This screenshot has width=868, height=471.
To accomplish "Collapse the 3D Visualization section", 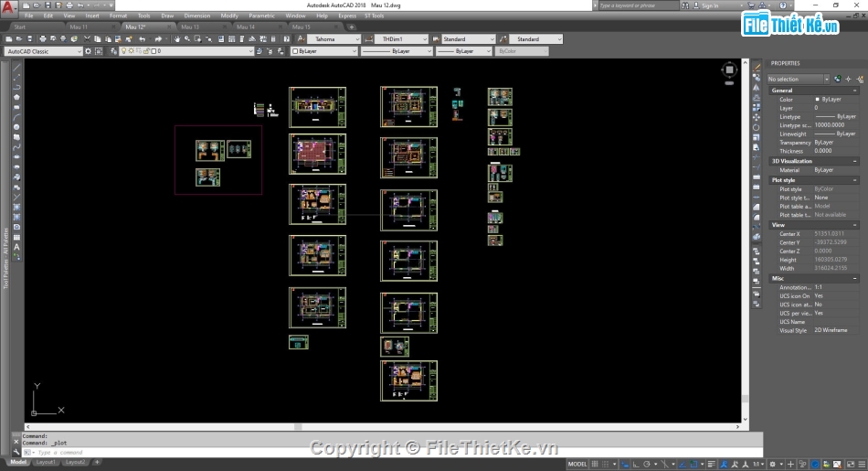I will pos(854,161).
